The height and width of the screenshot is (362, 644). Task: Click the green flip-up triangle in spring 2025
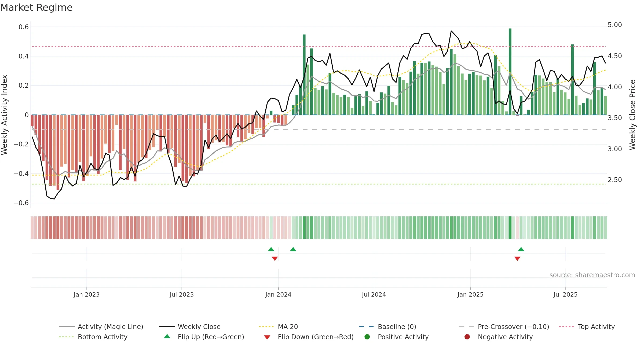[521, 249]
